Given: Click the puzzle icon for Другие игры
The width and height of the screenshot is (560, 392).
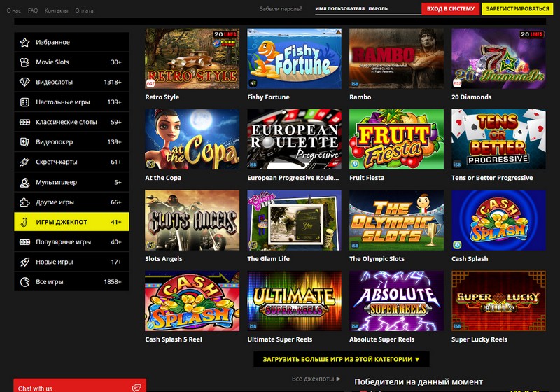Looking at the screenshot, I should [24, 202].
